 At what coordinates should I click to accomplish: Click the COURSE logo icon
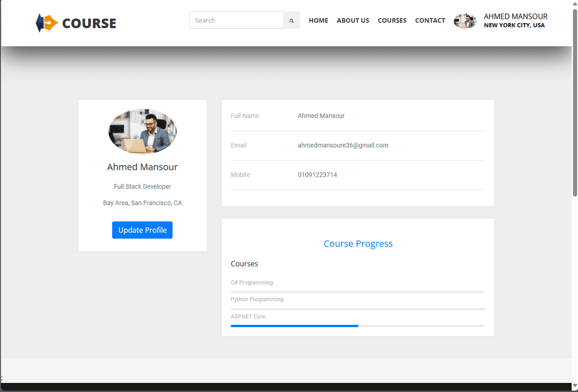[46, 23]
